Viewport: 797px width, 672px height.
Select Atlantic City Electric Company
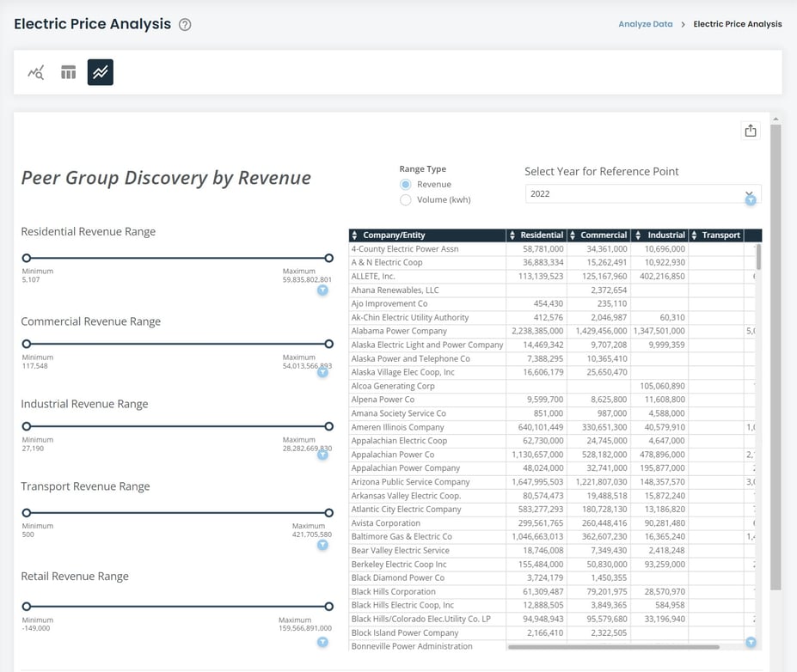406,510
